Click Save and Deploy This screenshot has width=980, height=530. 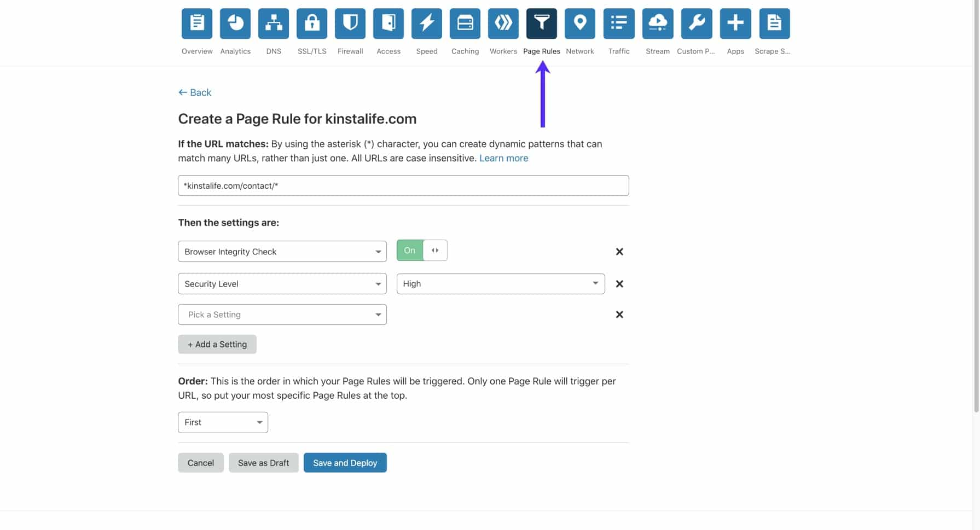point(345,462)
